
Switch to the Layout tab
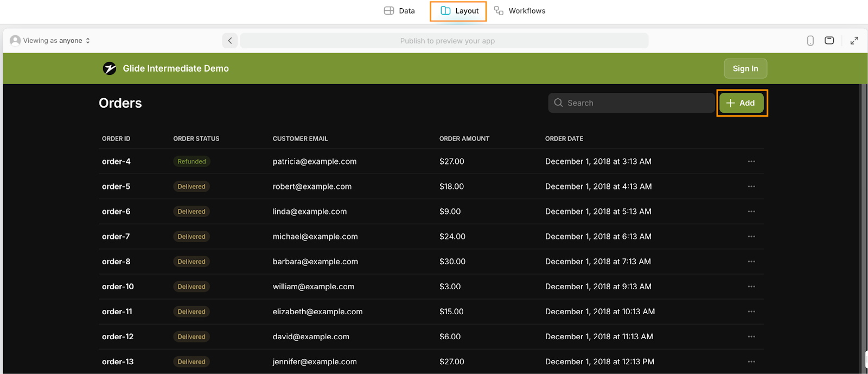point(459,11)
